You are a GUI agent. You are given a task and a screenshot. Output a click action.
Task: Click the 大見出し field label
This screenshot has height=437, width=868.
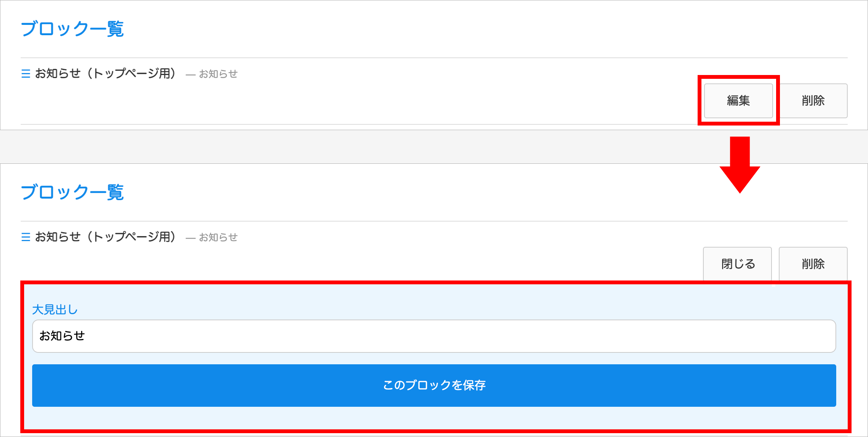pos(55,310)
